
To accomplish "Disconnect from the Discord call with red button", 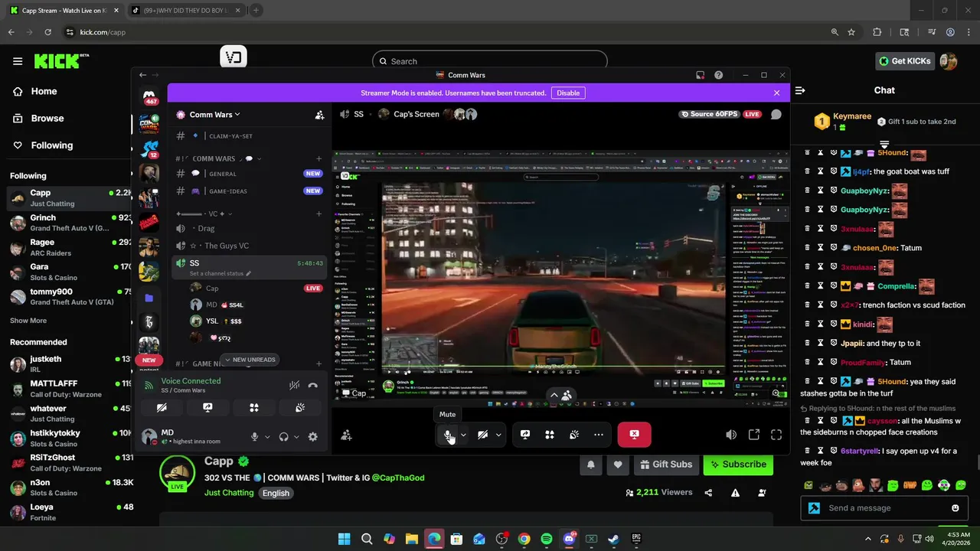I will (x=634, y=435).
